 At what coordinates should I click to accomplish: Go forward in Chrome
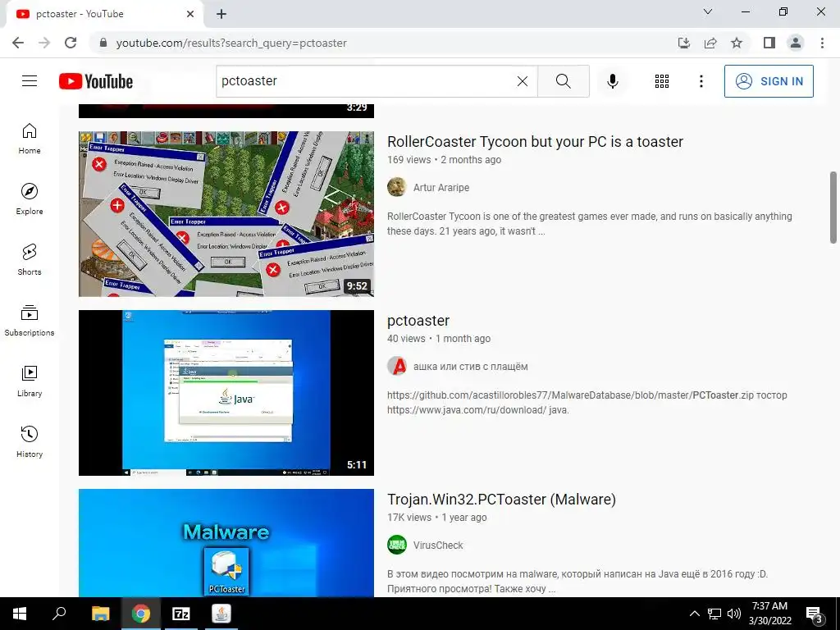point(44,43)
